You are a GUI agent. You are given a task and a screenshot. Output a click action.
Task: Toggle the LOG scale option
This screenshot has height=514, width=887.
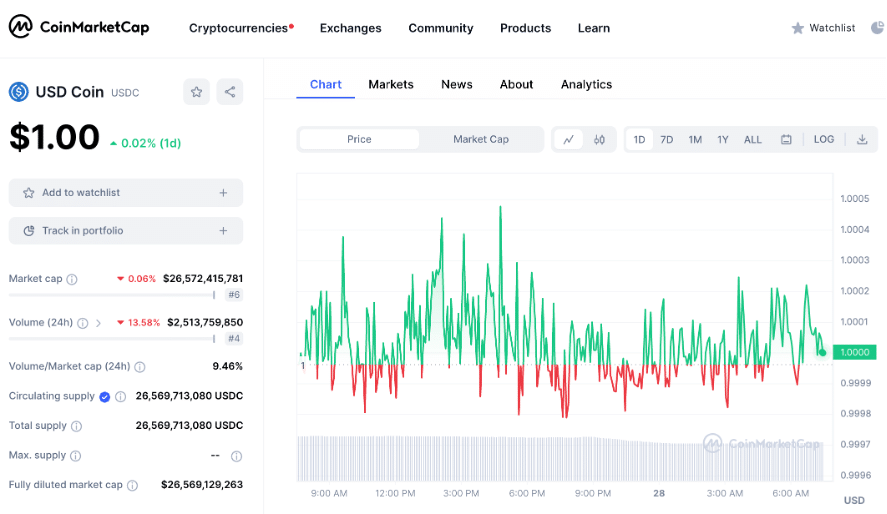[x=824, y=140]
